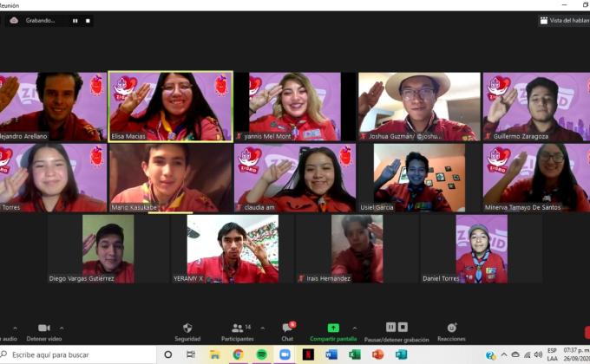Click the green Compartir pantalla icon

coord(333,328)
